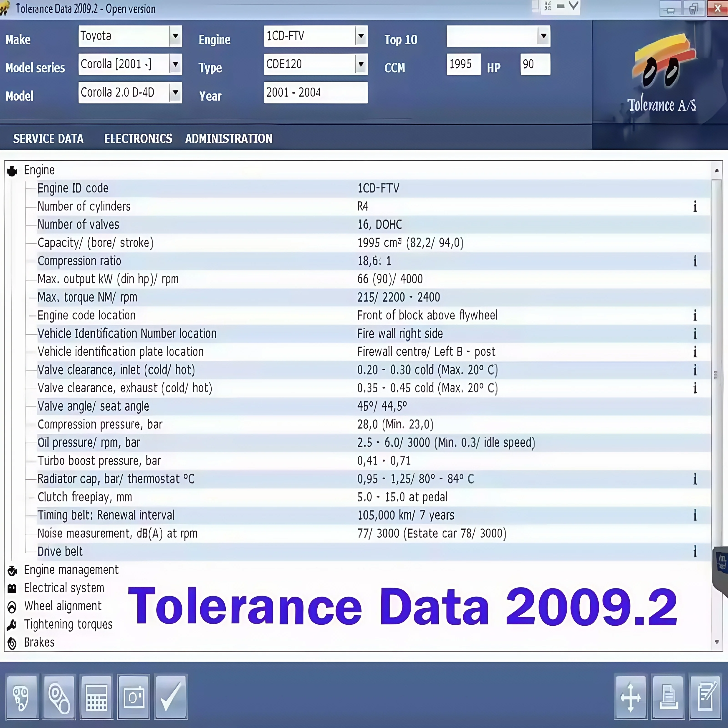Click the Brakes category icon

pyautogui.click(x=12, y=643)
